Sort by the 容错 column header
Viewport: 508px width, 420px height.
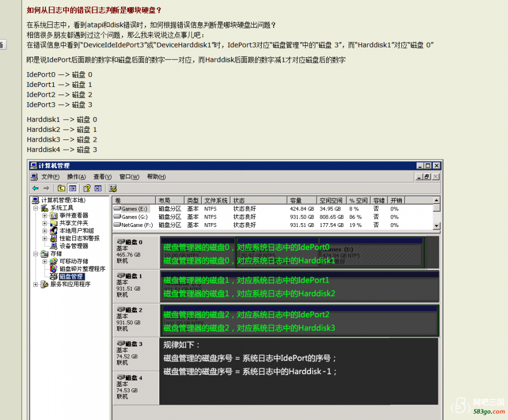[x=379, y=200]
